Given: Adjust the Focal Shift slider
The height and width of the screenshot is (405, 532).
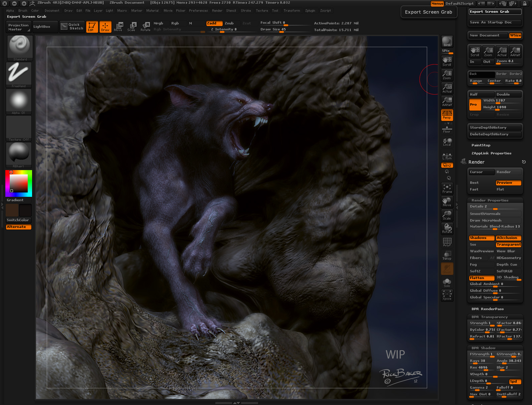Looking at the screenshot, I should click(285, 23).
